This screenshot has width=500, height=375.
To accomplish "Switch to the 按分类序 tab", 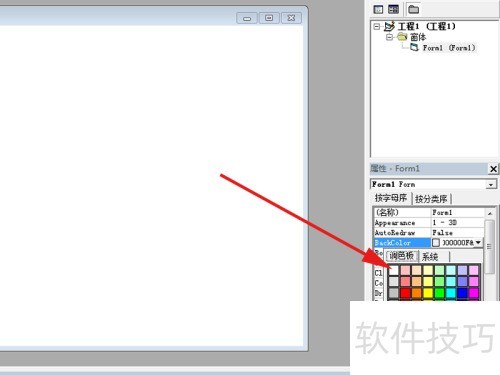I will [x=431, y=199].
